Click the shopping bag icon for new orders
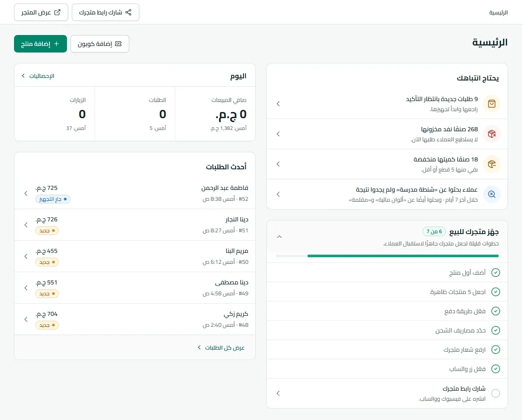 pyautogui.click(x=492, y=104)
